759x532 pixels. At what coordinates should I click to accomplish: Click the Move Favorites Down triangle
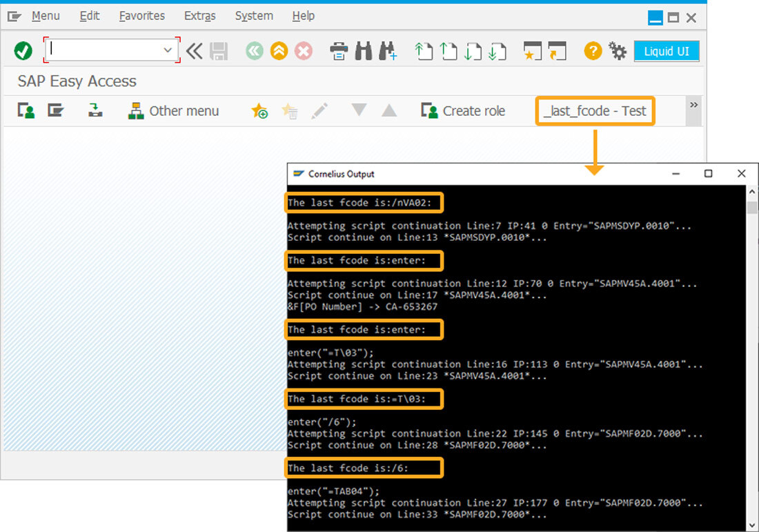click(359, 110)
